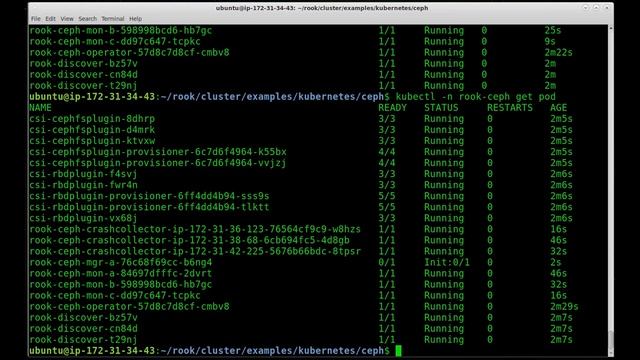This screenshot has width=640, height=360.
Task: Click the 0/1 ready value for mgr-a
Action: coord(387,262)
